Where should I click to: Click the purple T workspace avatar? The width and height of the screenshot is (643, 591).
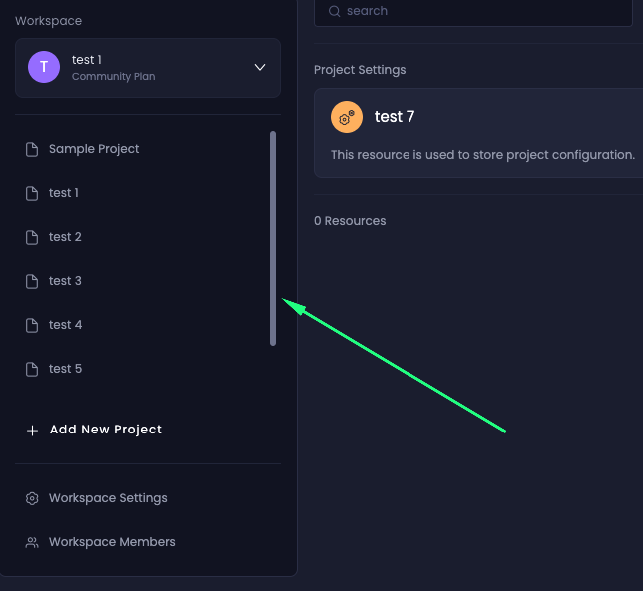click(x=44, y=67)
